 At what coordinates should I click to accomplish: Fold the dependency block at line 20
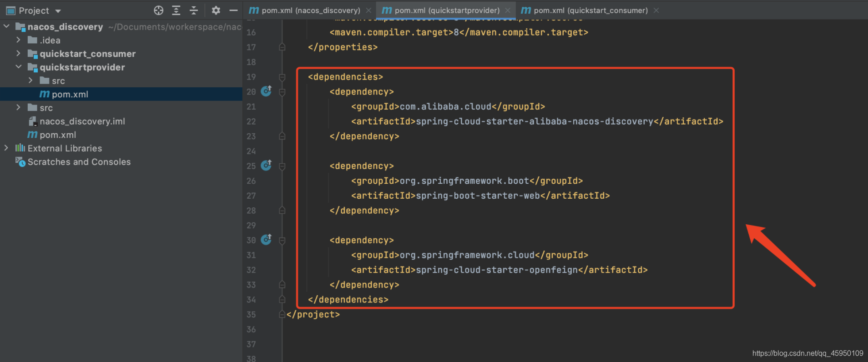282,92
